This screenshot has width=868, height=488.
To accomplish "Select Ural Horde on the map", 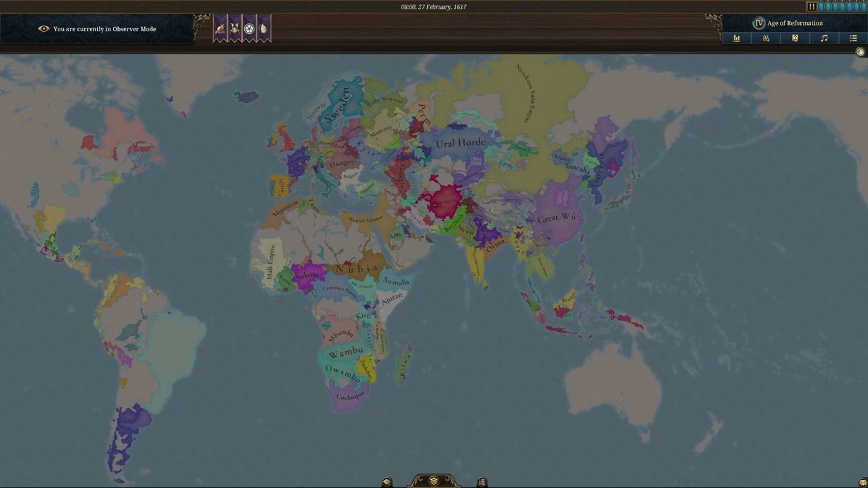I will [x=460, y=143].
